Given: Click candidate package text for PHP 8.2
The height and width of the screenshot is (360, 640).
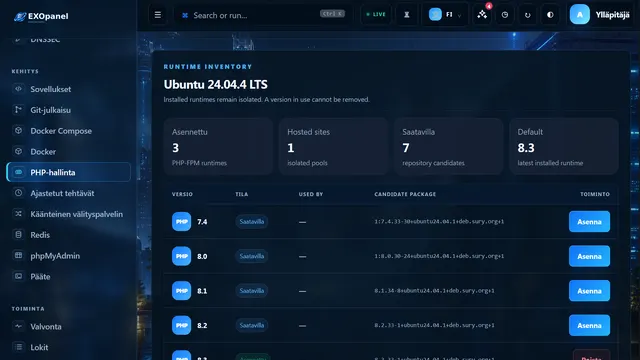Looking at the screenshot, I should [x=434, y=325].
